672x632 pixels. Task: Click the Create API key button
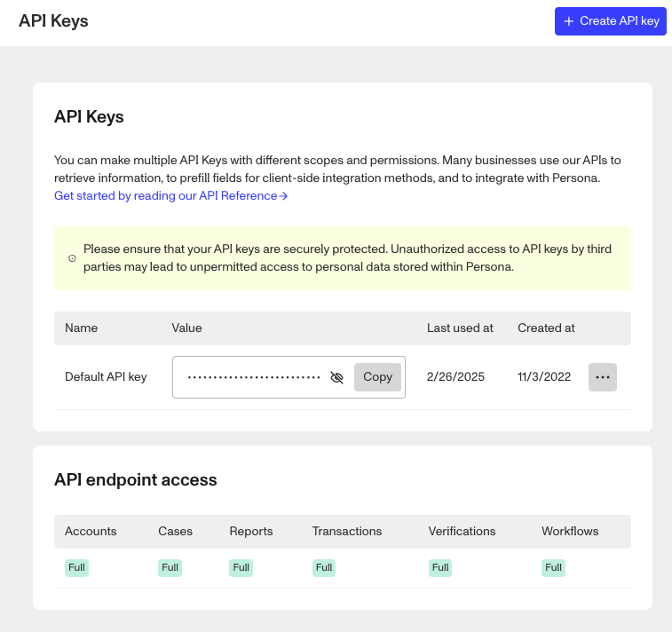(610, 21)
